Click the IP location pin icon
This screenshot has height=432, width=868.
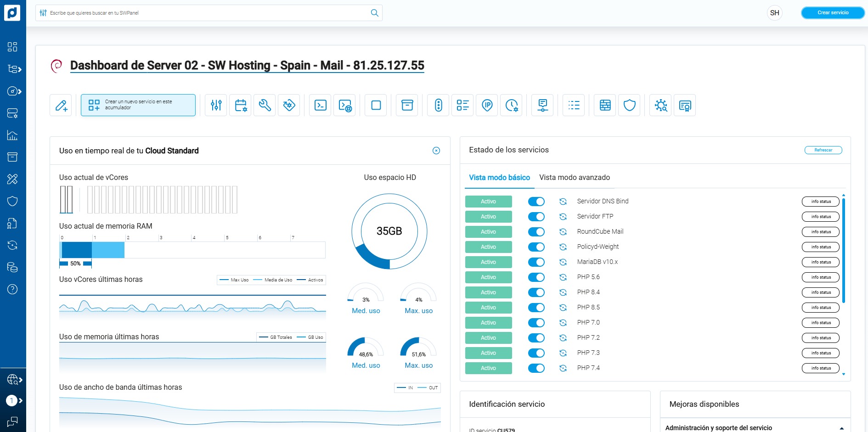[487, 105]
